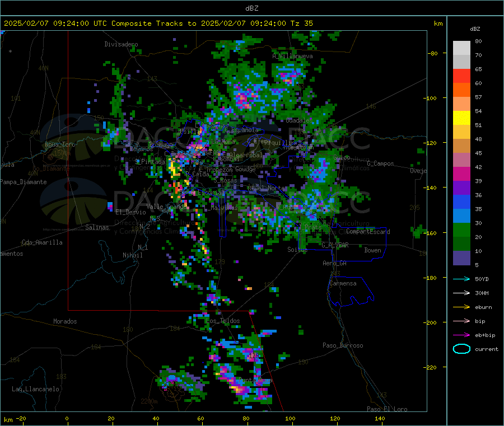This screenshot has height=426, width=504.
Task: Click the Morados map label
Action: (65, 321)
